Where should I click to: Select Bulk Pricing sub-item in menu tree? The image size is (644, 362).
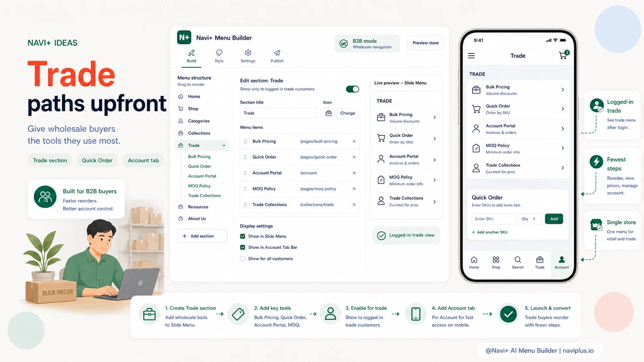tap(199, 157)
